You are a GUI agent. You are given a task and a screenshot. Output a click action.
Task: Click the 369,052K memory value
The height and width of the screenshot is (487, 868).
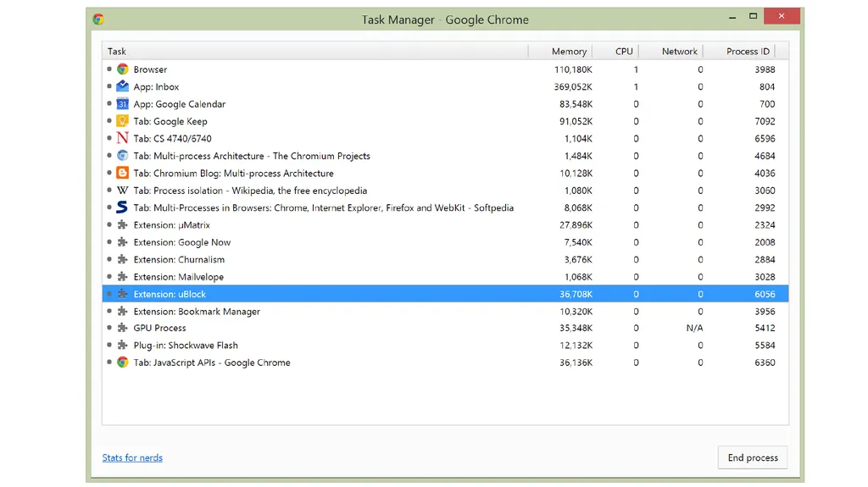573,86
